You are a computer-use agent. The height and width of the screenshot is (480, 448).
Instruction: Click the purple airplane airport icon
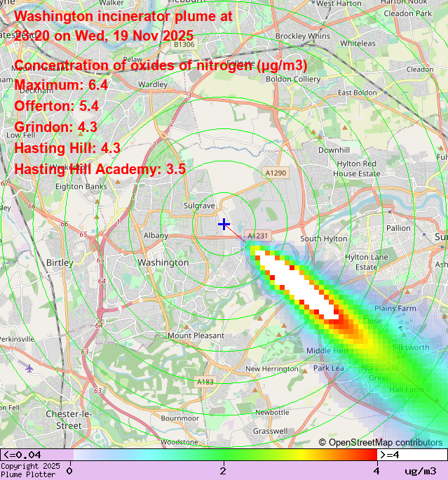(29, 368)
